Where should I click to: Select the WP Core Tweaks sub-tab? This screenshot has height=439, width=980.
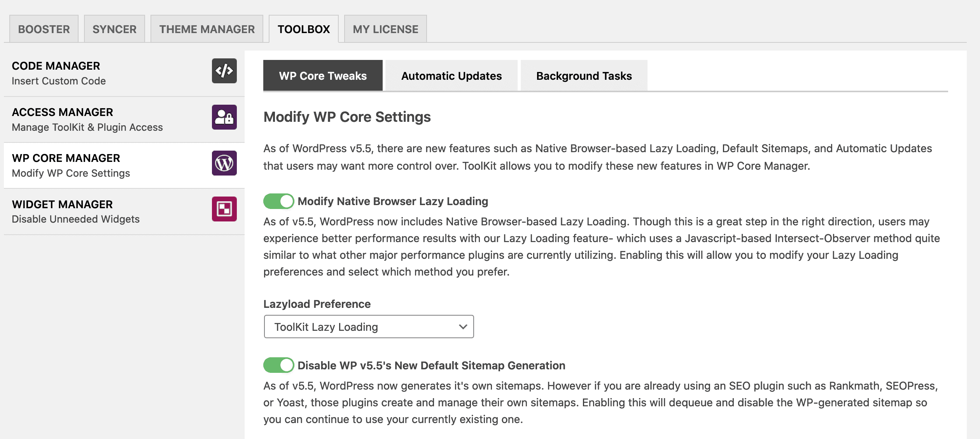[323, 76]
